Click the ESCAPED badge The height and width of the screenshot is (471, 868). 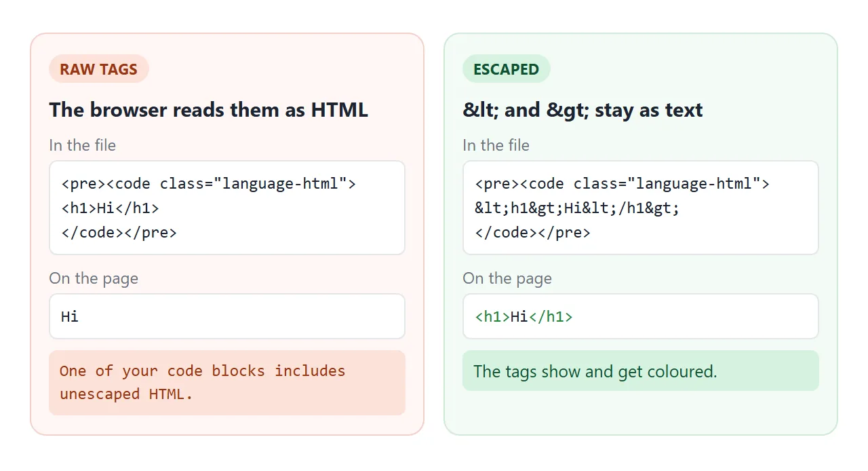click(x=506, y=69)
